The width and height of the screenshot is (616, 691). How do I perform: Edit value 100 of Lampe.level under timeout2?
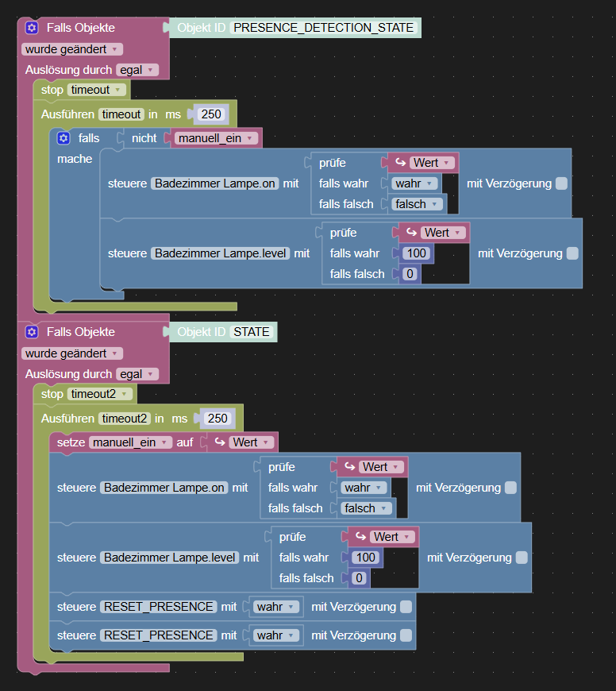(x=366, y=558)
